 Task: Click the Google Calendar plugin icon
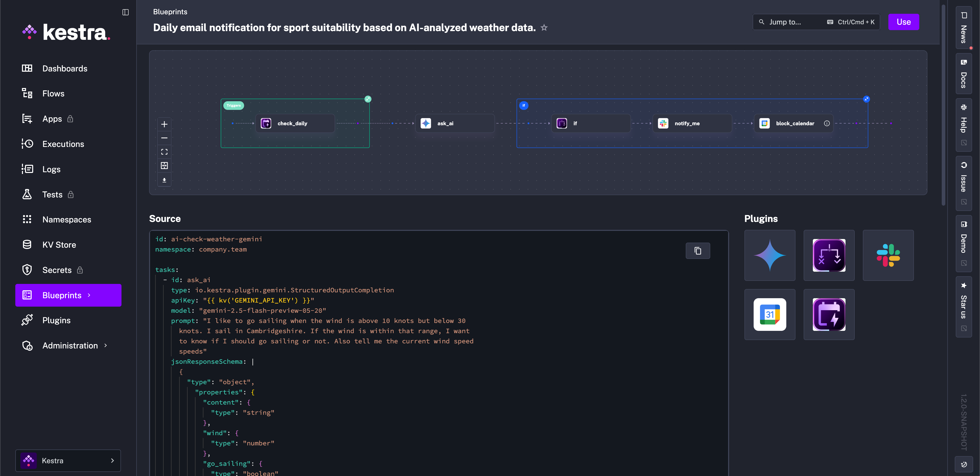[770, 315]
